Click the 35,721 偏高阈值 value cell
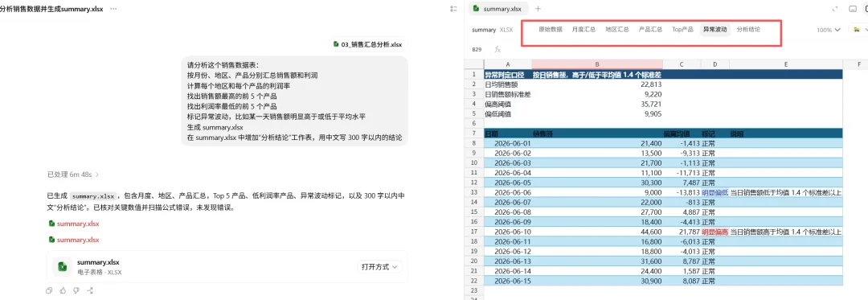This screenshot has width=868, height=300. [597, 104]
